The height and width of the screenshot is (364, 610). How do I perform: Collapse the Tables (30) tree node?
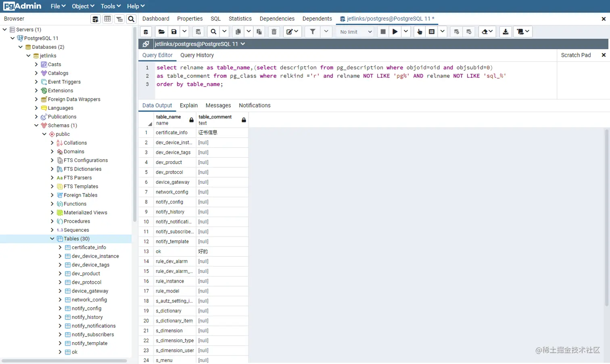coord(52,239)
